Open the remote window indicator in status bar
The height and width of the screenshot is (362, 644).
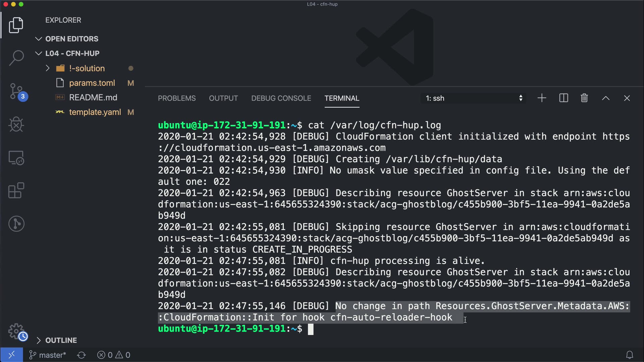[11, 355]
